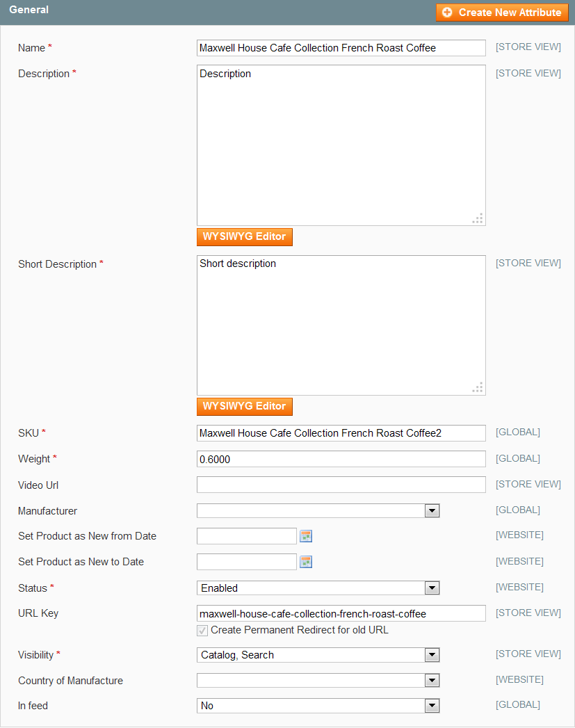Click the URL Key input field
This screenshot has height=728, width=575.
click(341, 613)
